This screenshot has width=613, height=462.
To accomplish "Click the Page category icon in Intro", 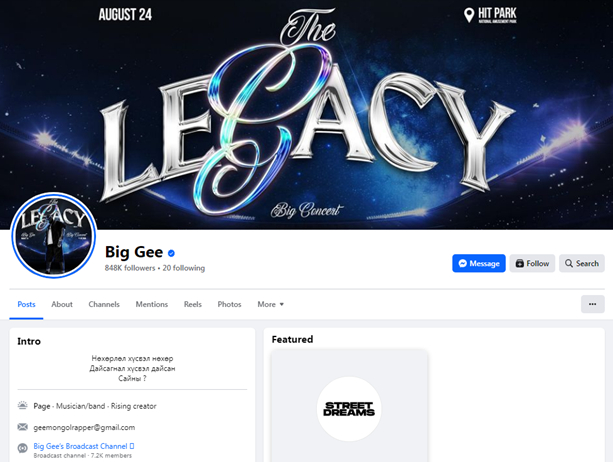I will (x=23, y=406).
